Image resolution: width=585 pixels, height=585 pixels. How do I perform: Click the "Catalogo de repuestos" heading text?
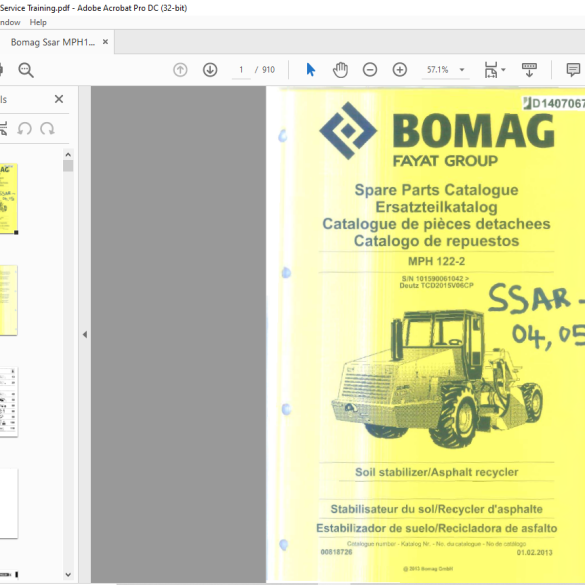click(436, 241)
